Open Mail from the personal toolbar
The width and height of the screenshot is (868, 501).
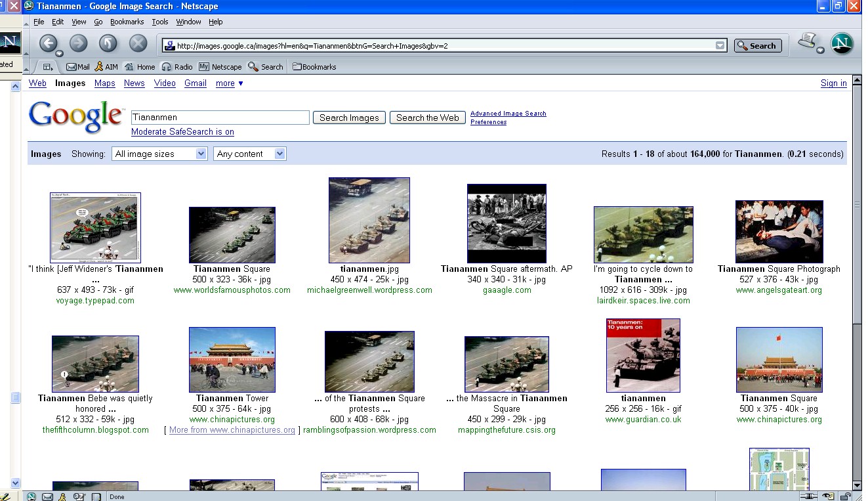pos(78,67)
